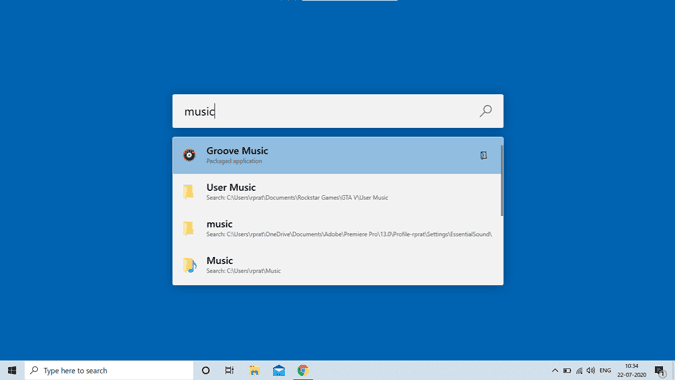Open the Windows Start menu
The image size is (675, 380).
pyautogui.click(x=12, y=370)
